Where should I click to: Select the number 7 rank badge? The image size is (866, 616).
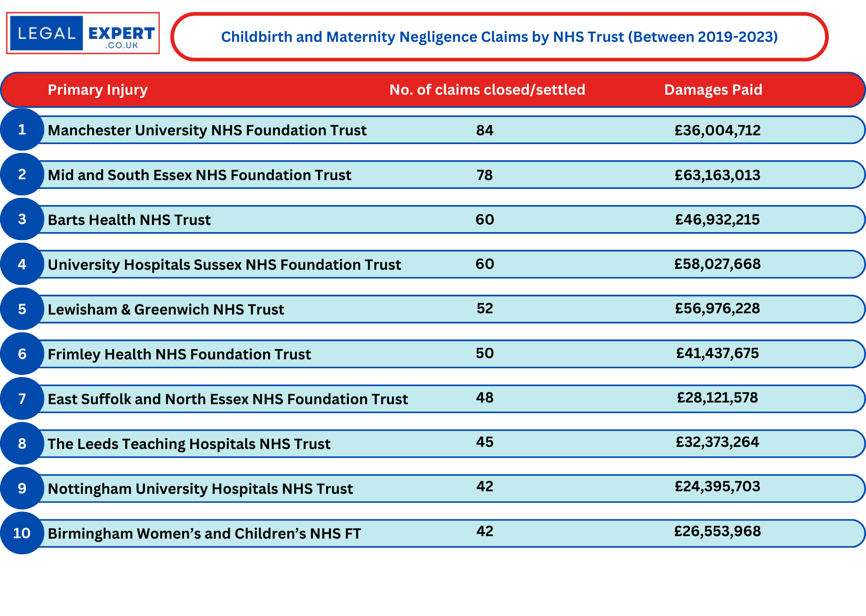click(22, 399)
